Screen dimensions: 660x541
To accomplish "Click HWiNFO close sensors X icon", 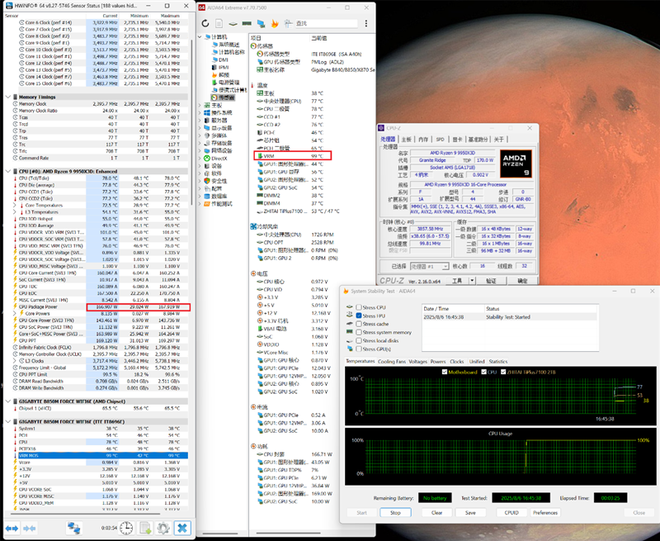I will click(x=181, y=528).
